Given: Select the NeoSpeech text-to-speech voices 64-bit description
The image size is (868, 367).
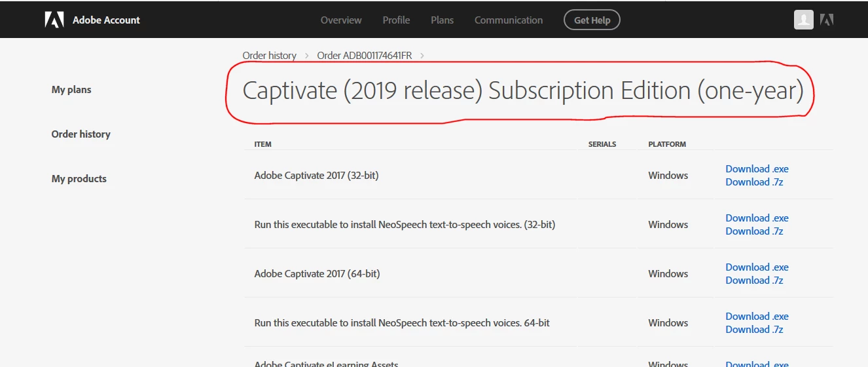Looking at the screenshot, I should click(x=402, y=323).
